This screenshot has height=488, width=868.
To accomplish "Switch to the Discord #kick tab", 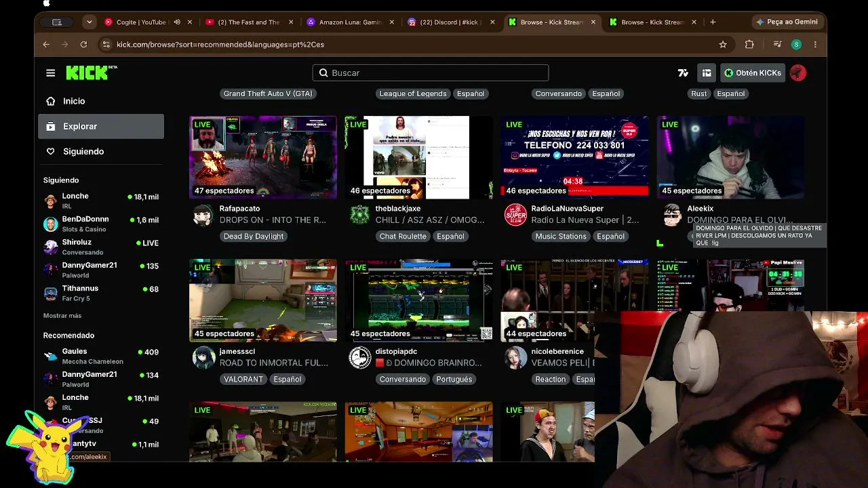I will tap(451, 22).
